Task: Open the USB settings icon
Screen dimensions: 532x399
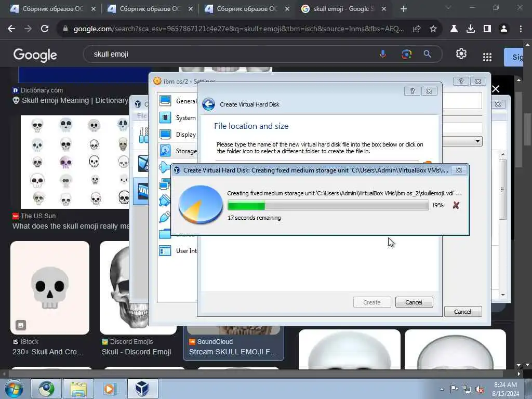Action: coord(165,217)
